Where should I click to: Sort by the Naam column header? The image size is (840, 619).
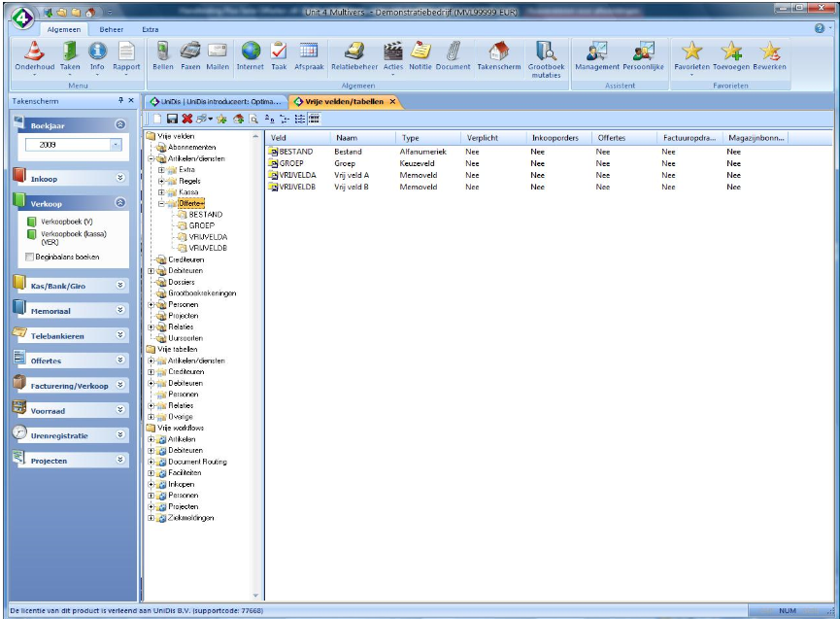[x=362, y=138]
